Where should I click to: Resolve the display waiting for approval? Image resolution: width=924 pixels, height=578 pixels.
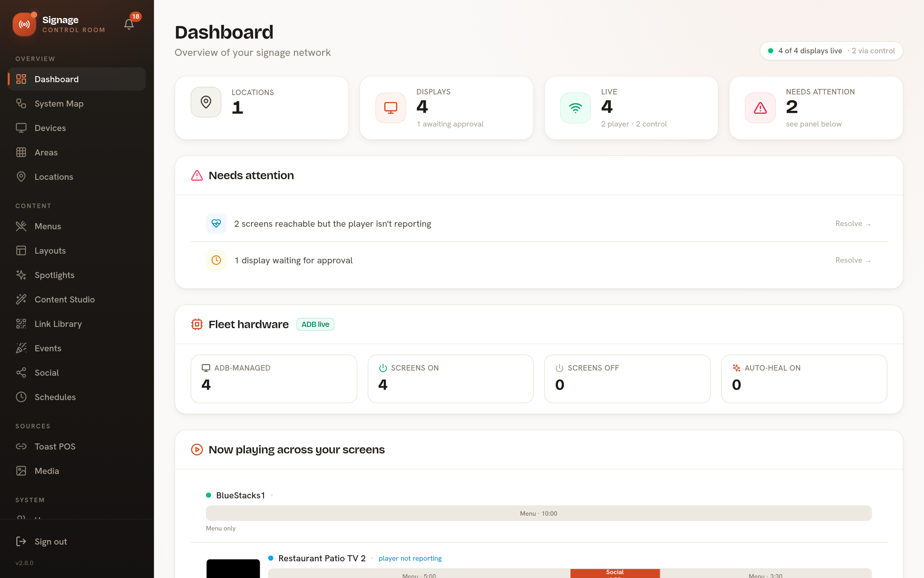point(853,260)
